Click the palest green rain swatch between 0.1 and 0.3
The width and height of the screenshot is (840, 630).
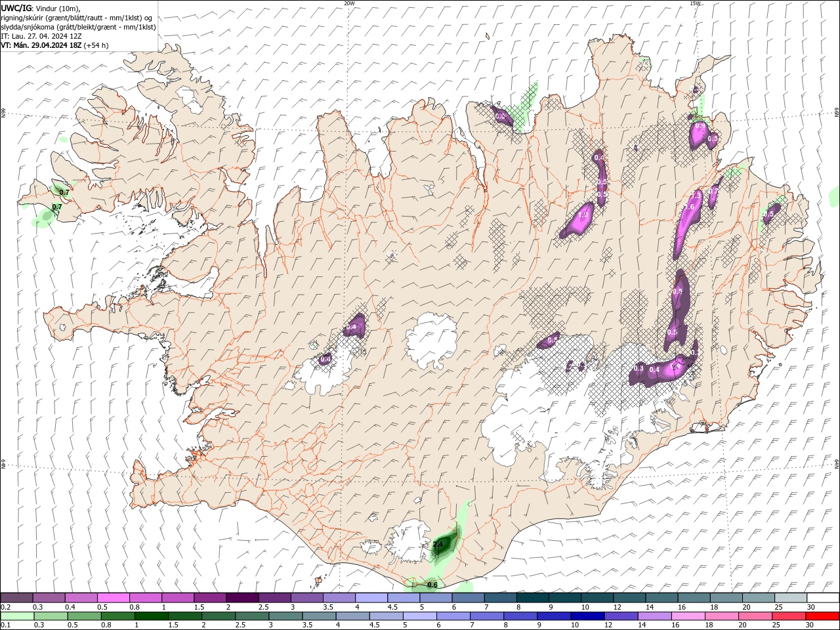[x=16, y=616]
